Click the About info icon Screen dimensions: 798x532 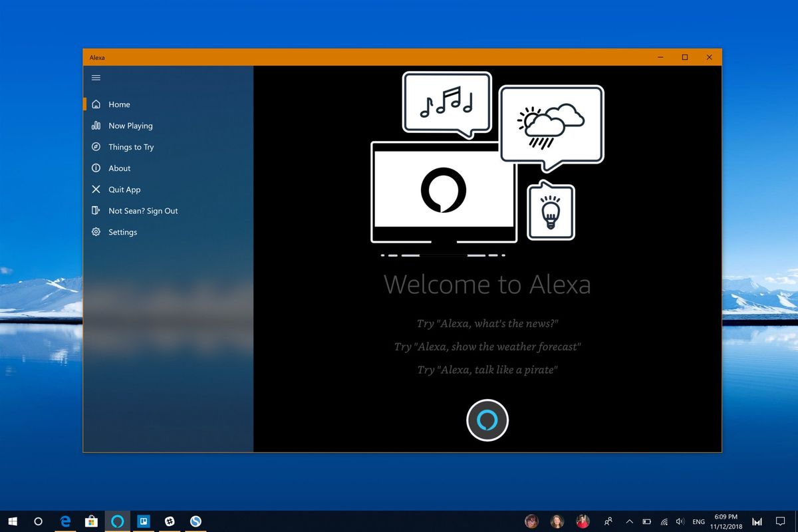click(96, 168)
